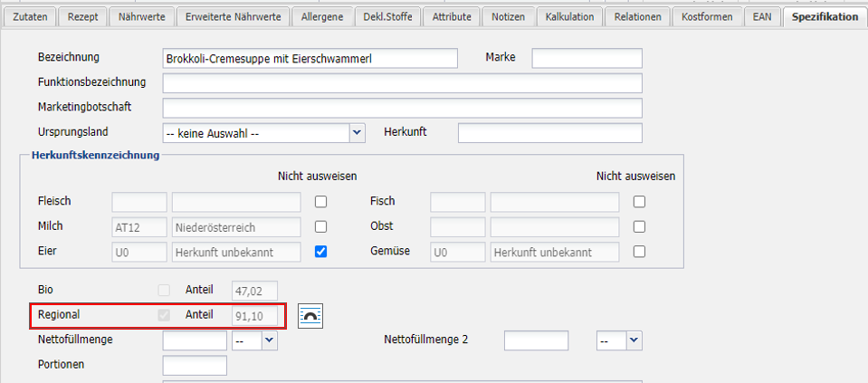Toggle 'Nicht ausweisen' checkbox for Gemüse
This screenshot has width=868, height=383.
[x=639, y=252]
